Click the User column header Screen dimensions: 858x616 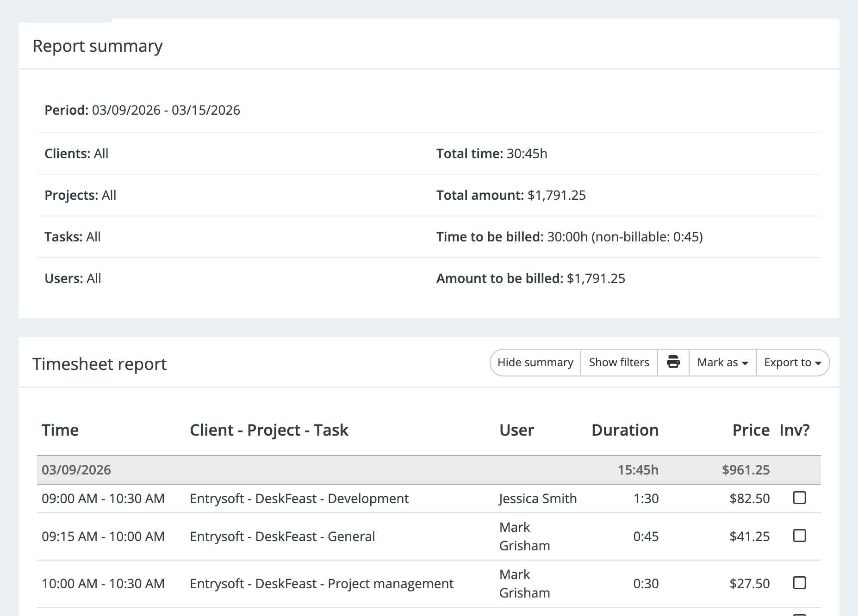pos(516,430)
